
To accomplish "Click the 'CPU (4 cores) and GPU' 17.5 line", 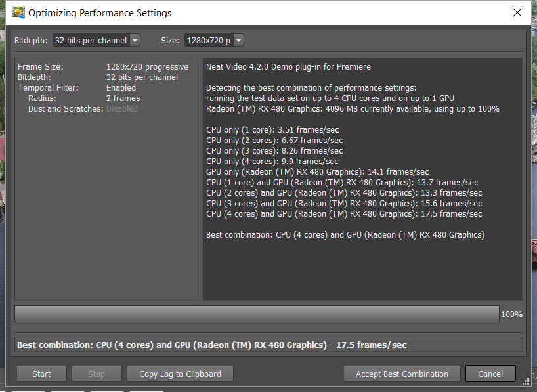I will pos(344,214).
